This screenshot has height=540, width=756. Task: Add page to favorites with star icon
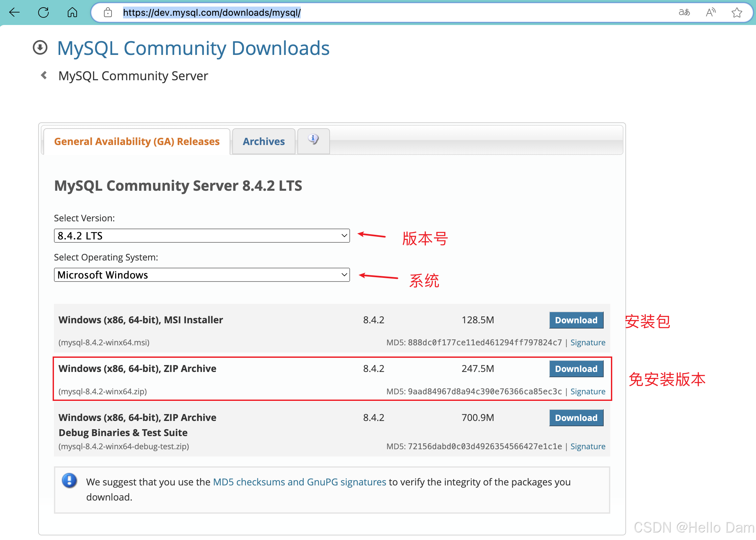point(737,12)
